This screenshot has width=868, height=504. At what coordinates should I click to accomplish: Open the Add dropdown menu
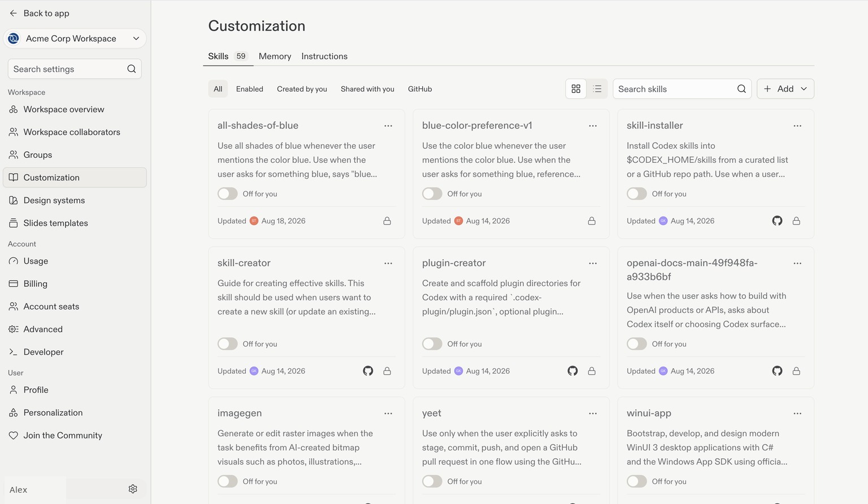coord(785,89)
